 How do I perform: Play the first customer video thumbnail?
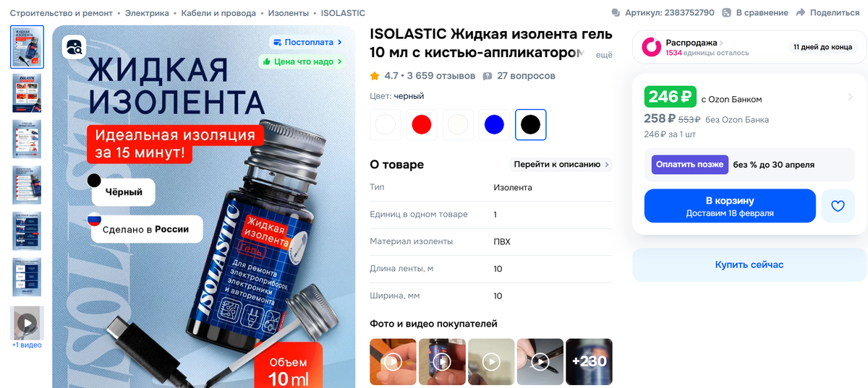tap(393, 361)
